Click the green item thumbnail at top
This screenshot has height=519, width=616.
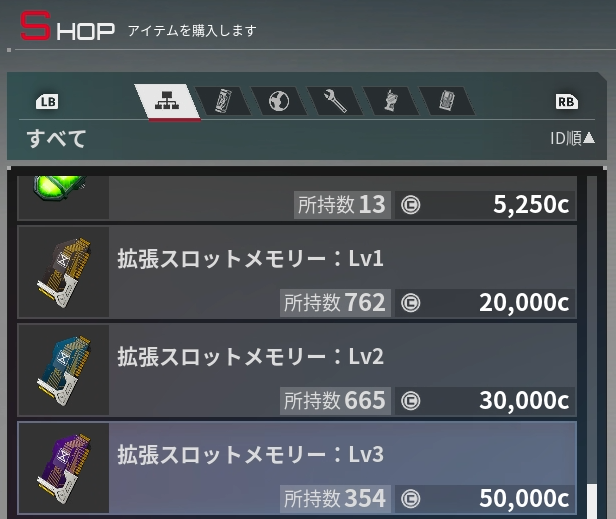[60, 187]
